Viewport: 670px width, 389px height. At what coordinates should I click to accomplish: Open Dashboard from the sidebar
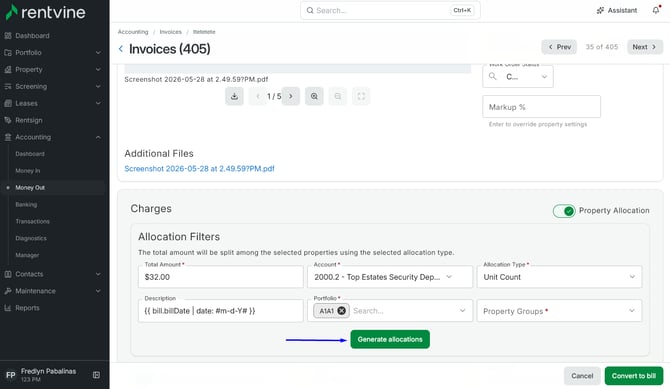pyautogui.click(x=32, y=36)
